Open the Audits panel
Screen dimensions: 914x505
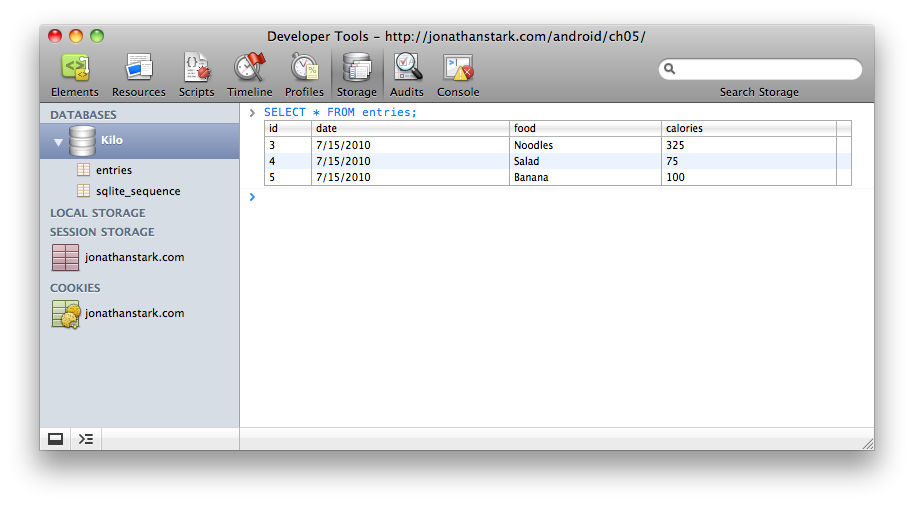tap(407, 75)
